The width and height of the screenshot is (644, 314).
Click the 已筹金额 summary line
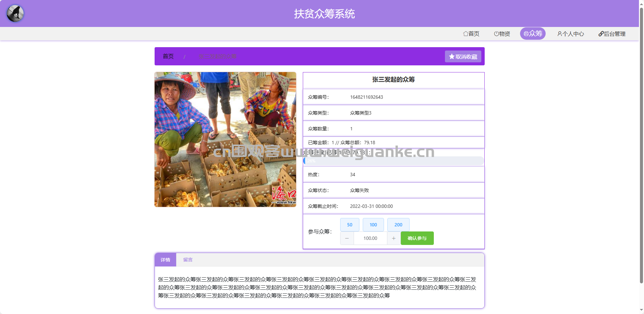point(342,143)
